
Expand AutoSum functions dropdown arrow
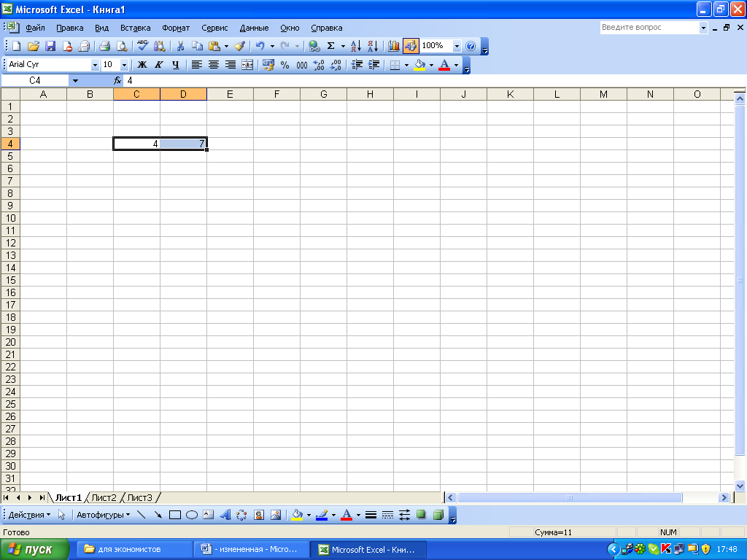[343, 46]
